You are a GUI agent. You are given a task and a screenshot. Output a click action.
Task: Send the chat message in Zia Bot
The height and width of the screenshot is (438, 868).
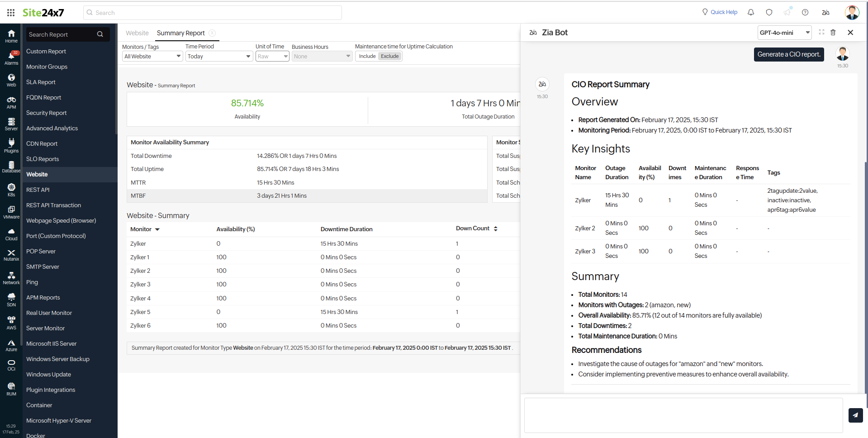[x=855, y=415]
